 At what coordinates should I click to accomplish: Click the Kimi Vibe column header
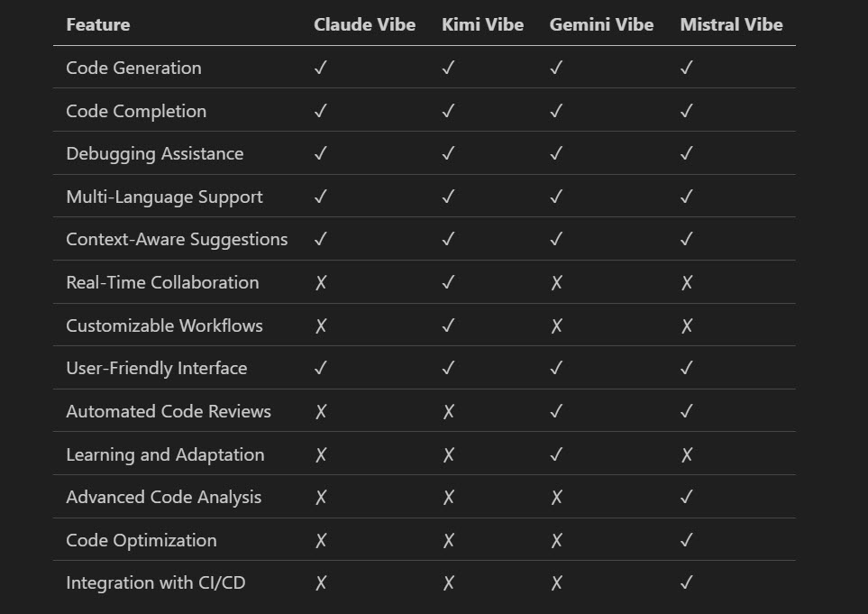pos(482,24)
